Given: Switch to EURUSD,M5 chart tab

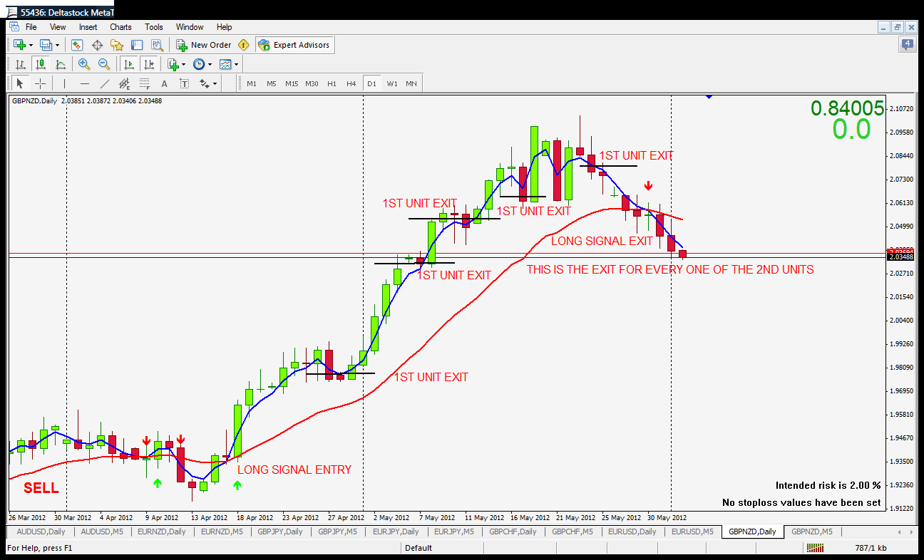Looking at the screenshot, I should [692, 532].
